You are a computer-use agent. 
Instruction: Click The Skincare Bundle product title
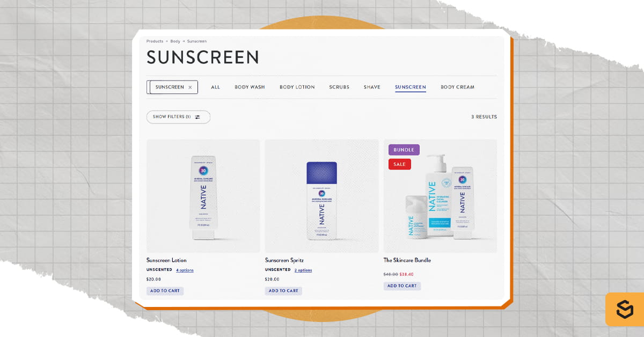(407, 260)
